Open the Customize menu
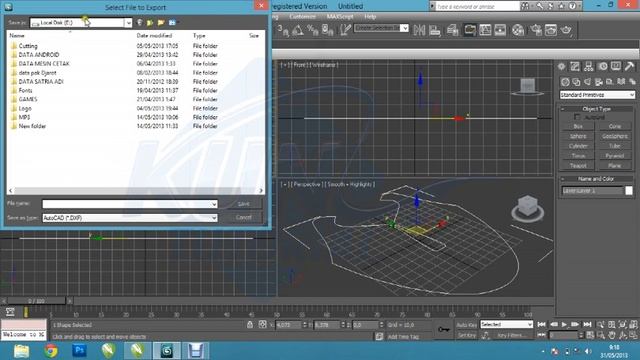Viewport: 640px width, 360px height. pos(302,17)
